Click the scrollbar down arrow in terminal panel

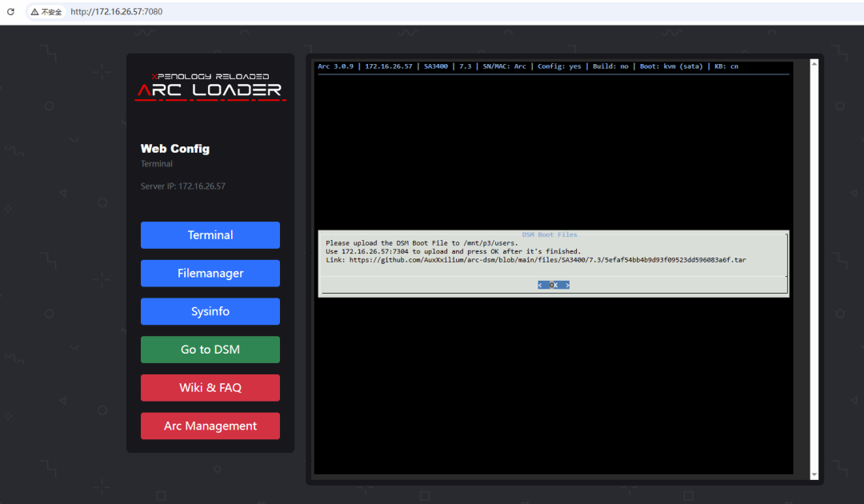point(814,475)
